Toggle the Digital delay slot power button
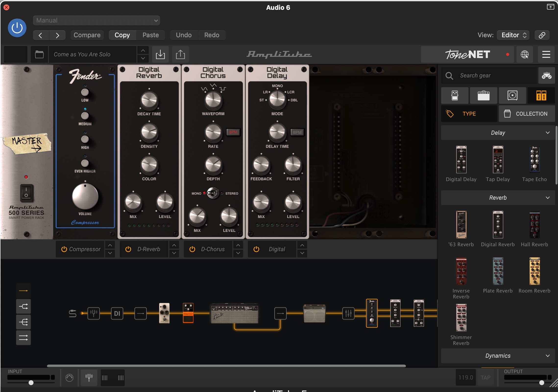Image resolution: width=558 pixels, height=392 pixels. 256,249
